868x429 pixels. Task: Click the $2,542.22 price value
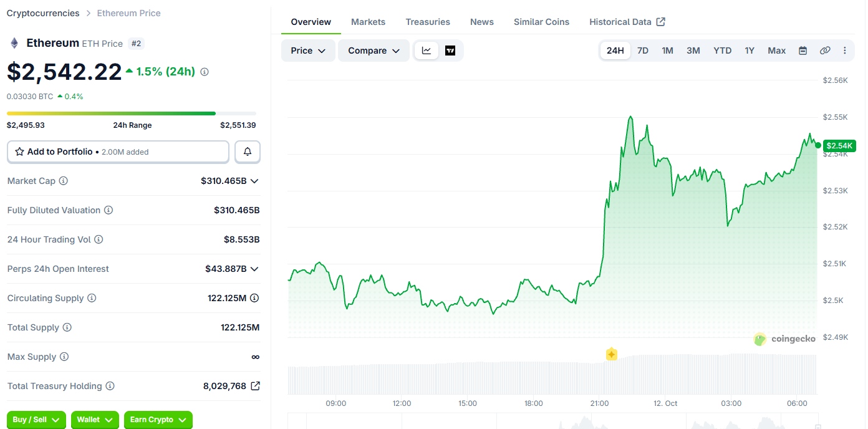tap(64, 72)
